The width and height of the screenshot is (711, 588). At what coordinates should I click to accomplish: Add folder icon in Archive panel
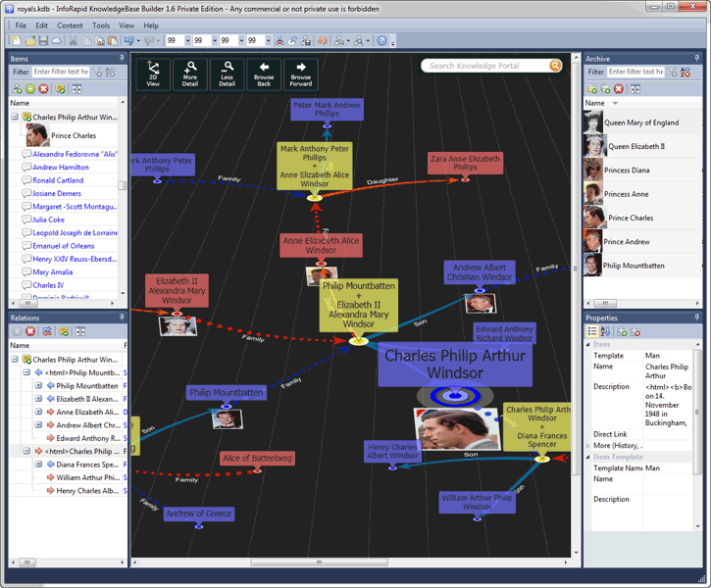(x=592, y=89)
